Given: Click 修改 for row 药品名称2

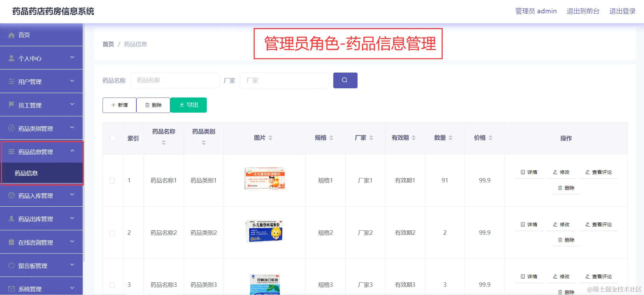Looking at the screenshot, I should (x=561, y=225).
